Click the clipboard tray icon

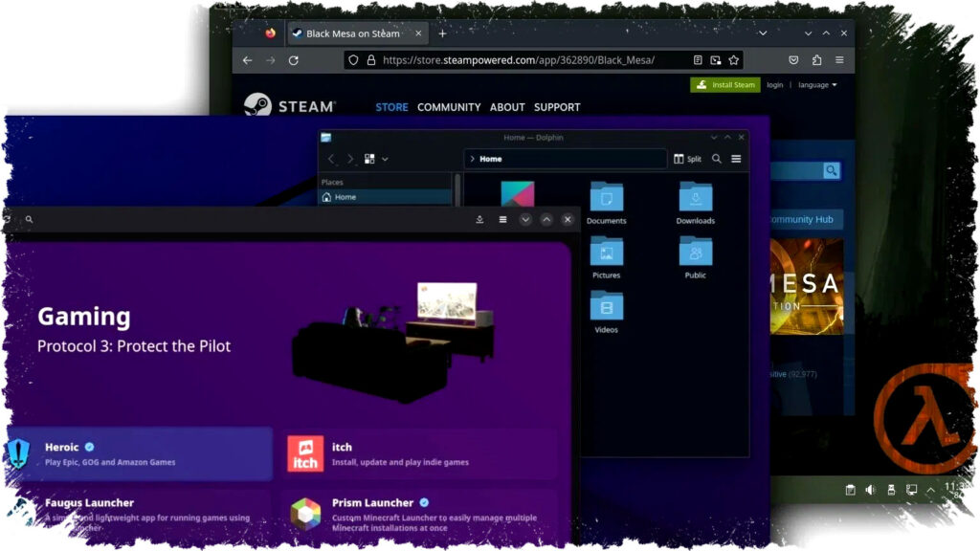850,490
